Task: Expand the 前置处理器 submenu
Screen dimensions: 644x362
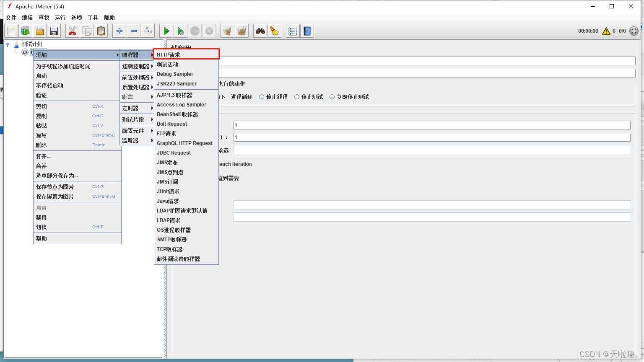Action: pyautogui.click(x=137, y=78)
